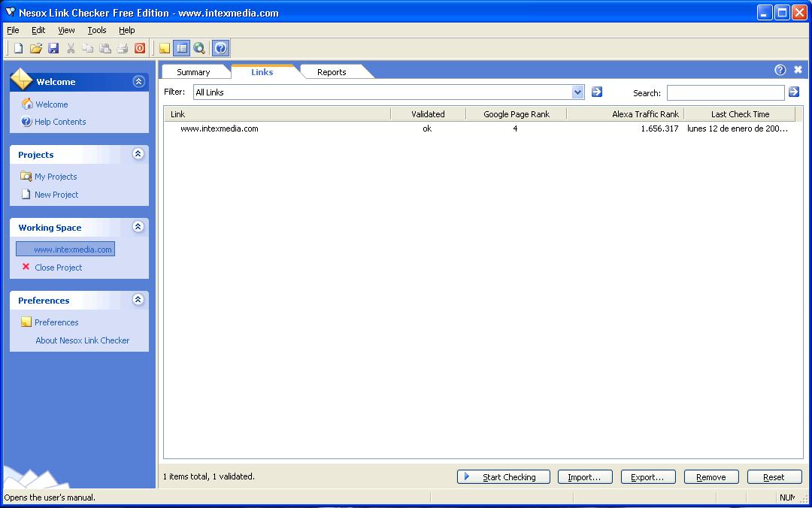Open the Welcome link in sidebar
812x508 pixels.
[x=52, y=104]
